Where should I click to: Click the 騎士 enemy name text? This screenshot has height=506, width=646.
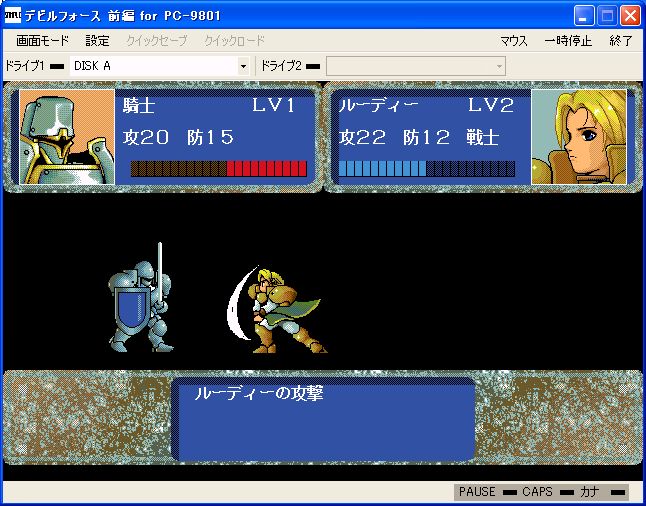coord(139,106)
